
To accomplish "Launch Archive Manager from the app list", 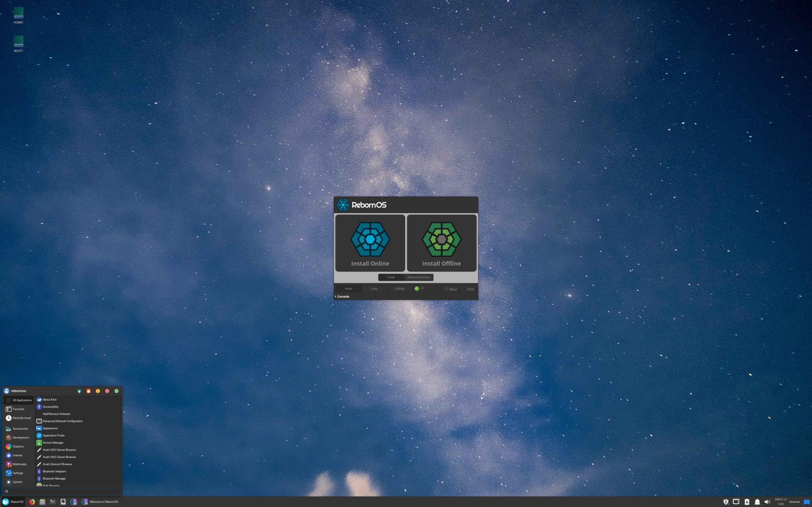I will pyautogui.click(x=53, y=443).
